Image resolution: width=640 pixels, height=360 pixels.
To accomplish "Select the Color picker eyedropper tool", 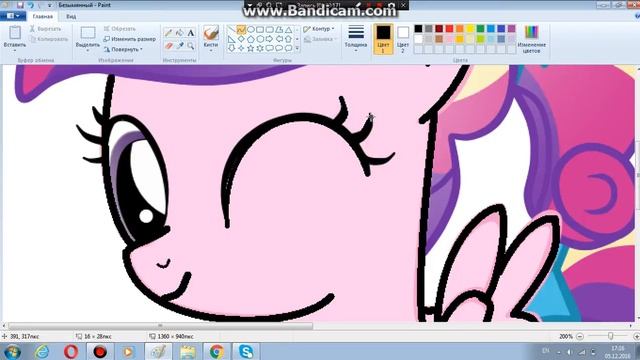I will pyautogui.click(x=179, y=46).
